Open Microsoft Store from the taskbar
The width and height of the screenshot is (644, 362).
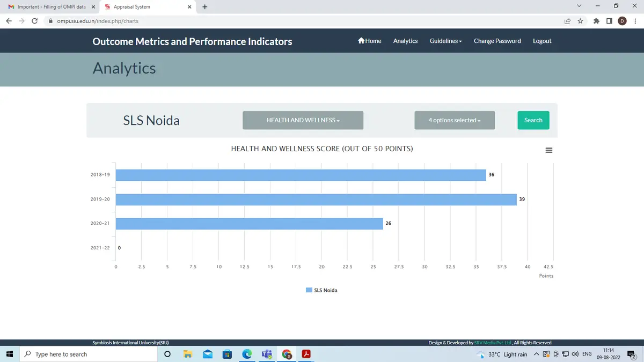[x=227, y=354]
